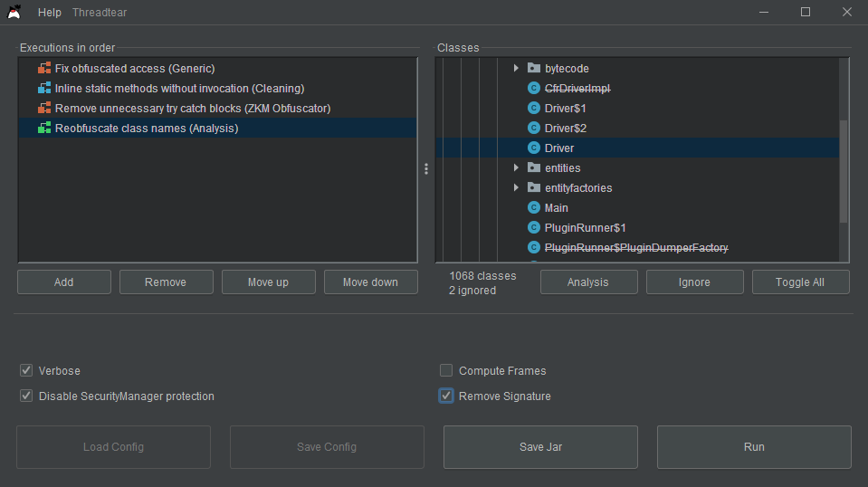Minimize the Threadtear window
The height and width of the screenshot is (487, 868).
click(764, 12)
